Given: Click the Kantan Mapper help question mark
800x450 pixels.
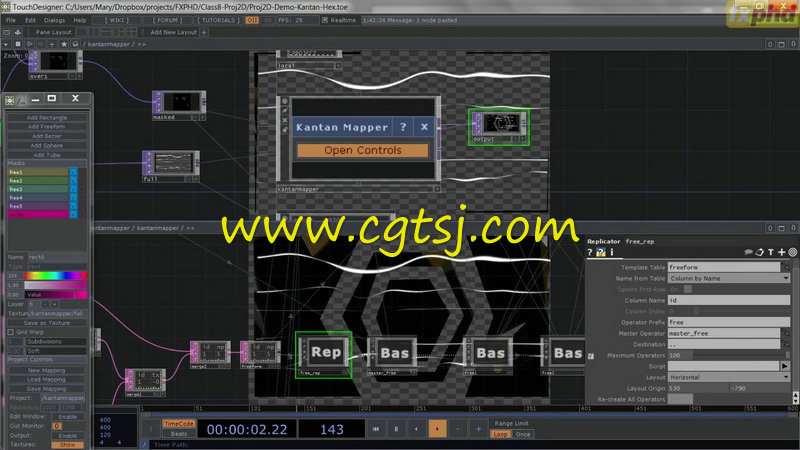Looking at the screenshot, I should pyautogui.click(x=403, y=127).
